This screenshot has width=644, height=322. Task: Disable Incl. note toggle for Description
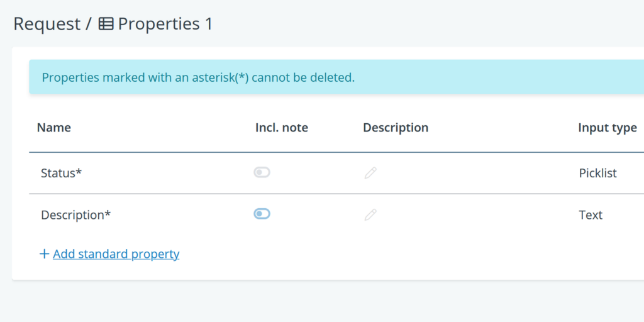pos(262,214)
